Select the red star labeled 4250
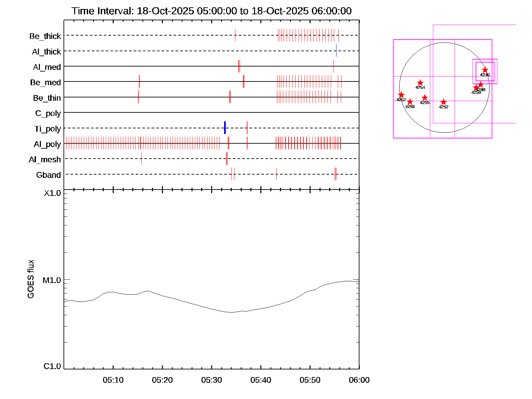 (x=476, y=88)
